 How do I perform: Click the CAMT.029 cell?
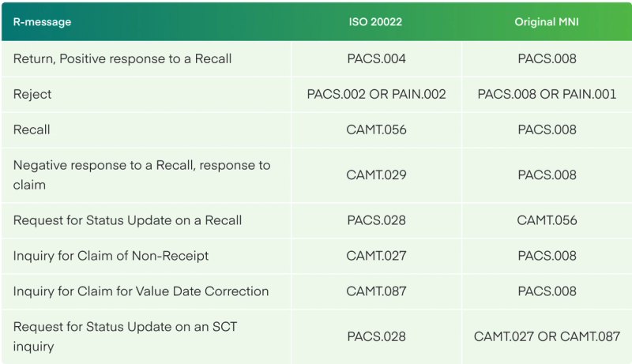click(x=377, y=174)
